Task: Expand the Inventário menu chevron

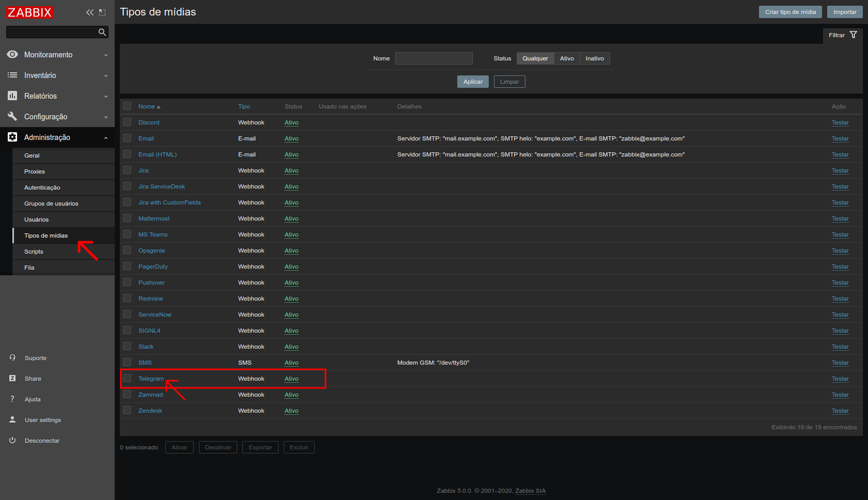Action: 106,75
